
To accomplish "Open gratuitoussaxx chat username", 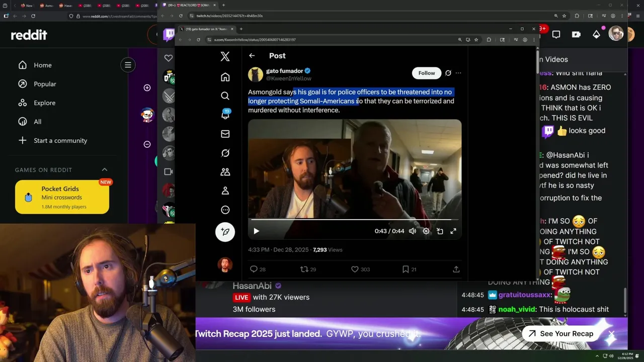I will pyautogui.click(x=524, y=295).
